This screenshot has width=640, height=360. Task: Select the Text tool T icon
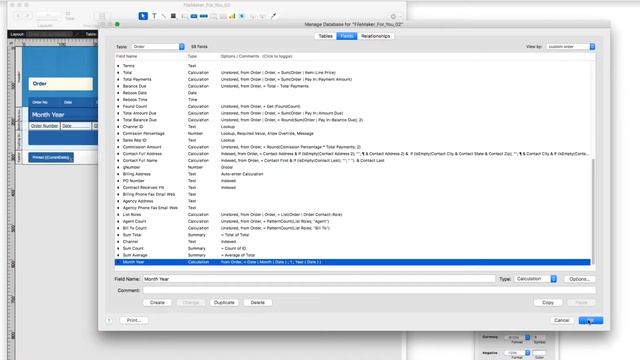154,16
